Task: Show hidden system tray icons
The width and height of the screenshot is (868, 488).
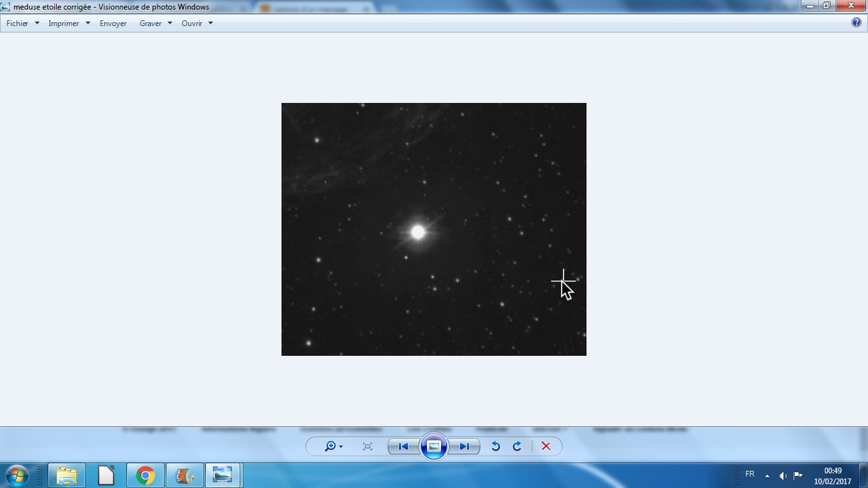Action: 767,475
